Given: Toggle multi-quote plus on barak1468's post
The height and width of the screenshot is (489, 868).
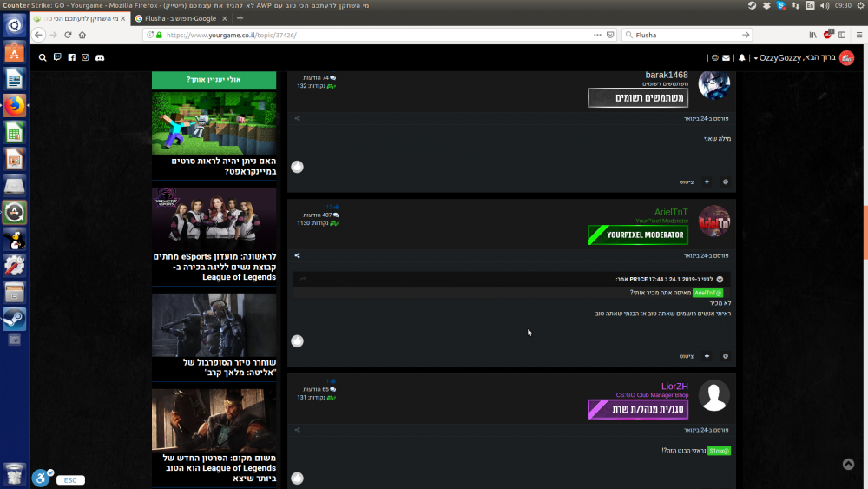Looking at the screenshot, I should coord(707,182).
